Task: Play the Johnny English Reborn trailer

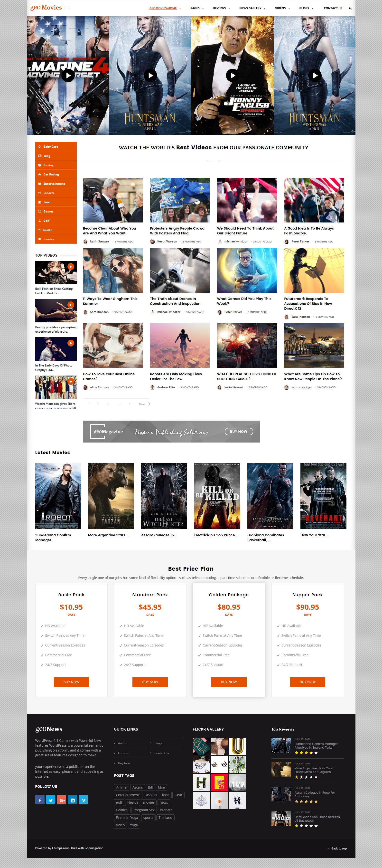Action: point(232,76)
